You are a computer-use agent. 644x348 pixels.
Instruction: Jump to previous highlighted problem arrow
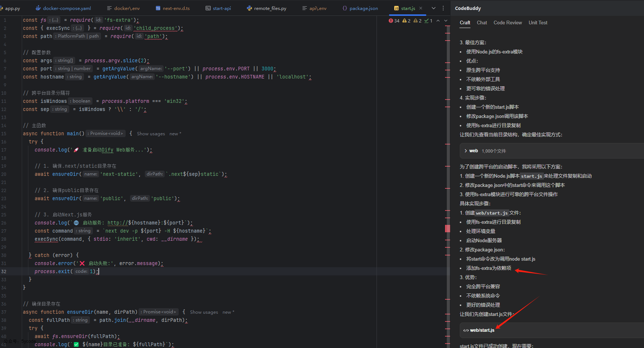pyautogui.click(x=438, y=21)
